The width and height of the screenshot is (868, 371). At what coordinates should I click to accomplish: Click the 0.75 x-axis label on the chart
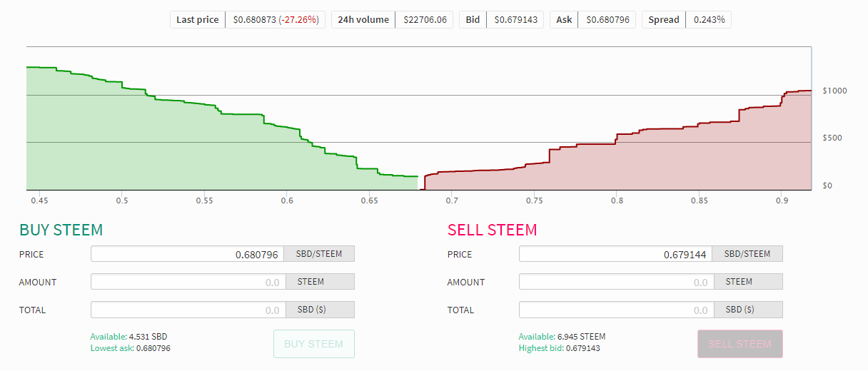(x=534, y=200)
